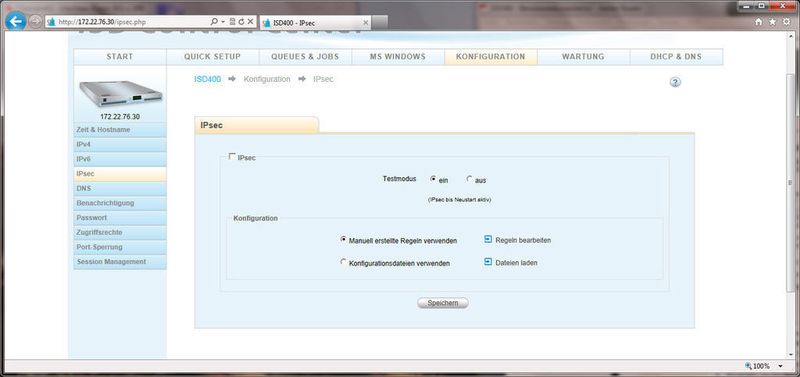800x377 pixels.
Task: Open Zugriffsrechte in the sidebar
Action: click(x=120, y=233)
